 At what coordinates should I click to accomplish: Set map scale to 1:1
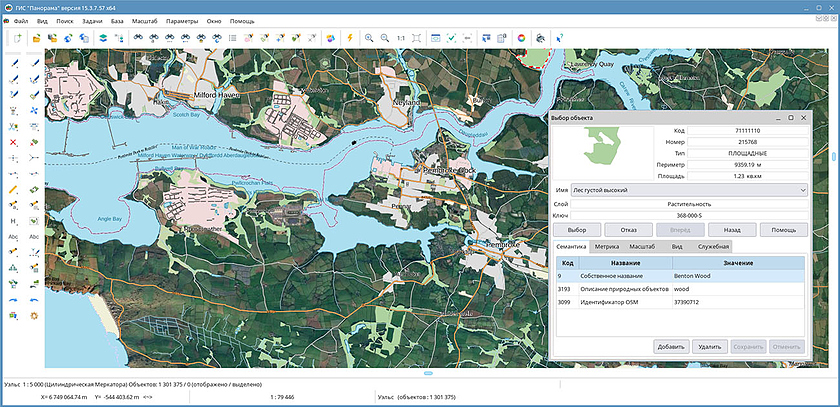400,38
